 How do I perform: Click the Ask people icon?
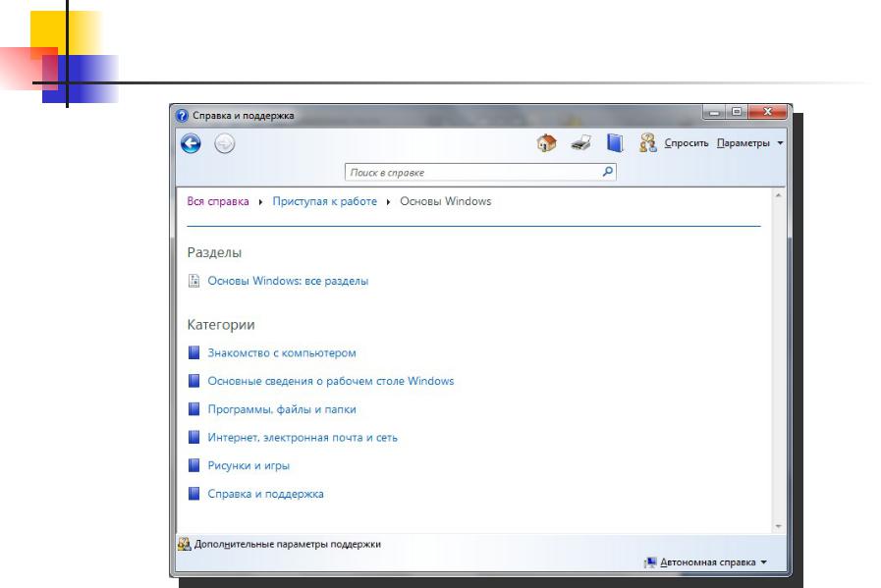(648, 142)
